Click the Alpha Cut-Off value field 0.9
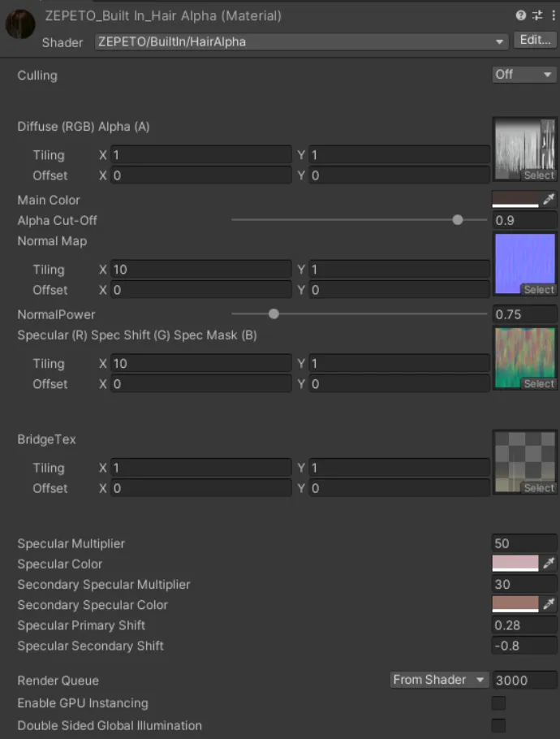This screenshot has height=739, width=560. click(x=524, y=220)
